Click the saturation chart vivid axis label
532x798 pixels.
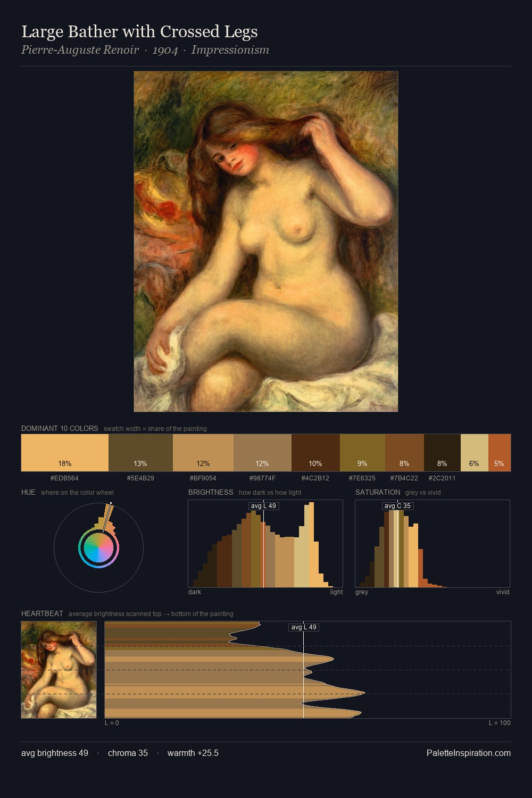(x=503, y=592)
